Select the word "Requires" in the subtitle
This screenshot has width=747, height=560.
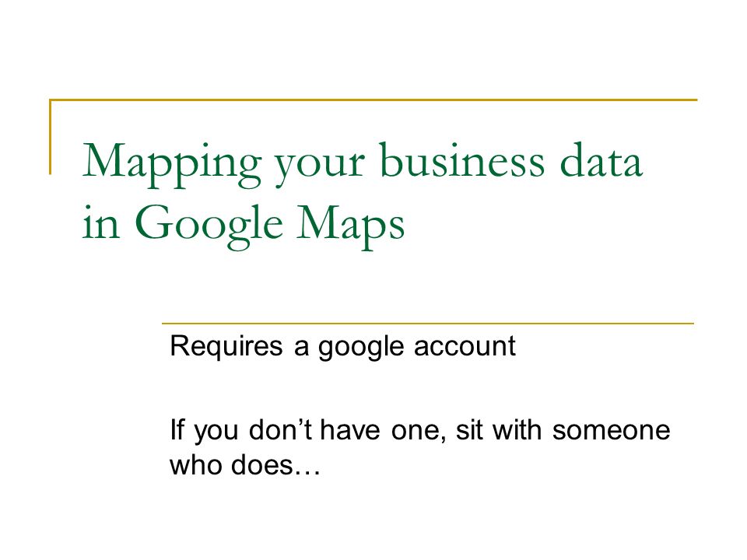(x=226, y=348)
